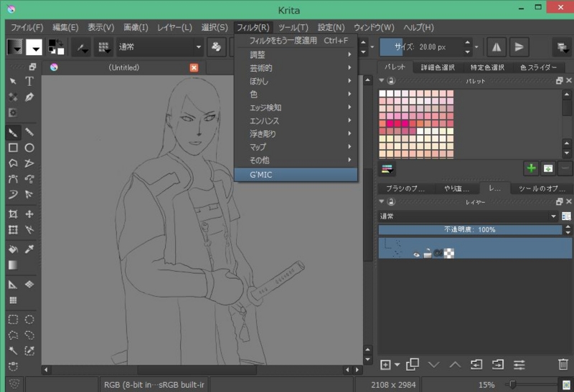Toggle the layer alpha lock checker icon
The width and height of the screenshot is (574, 392).
pos(449,253)
